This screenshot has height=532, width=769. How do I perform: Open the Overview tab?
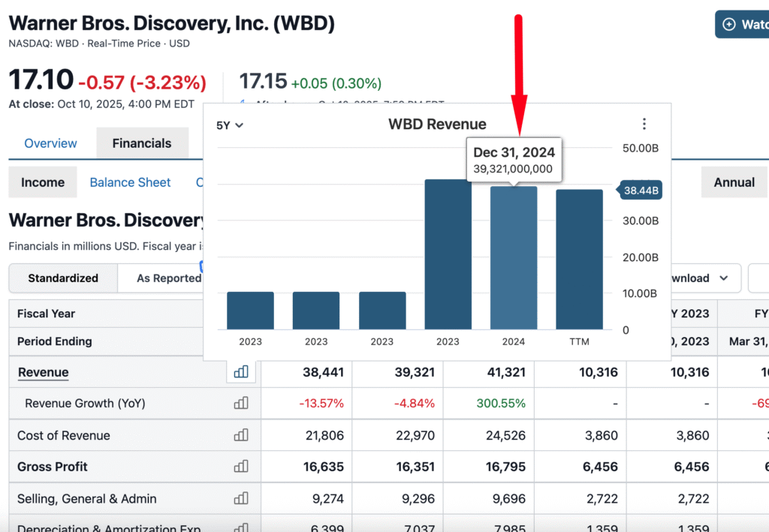[x=50, y=143]
